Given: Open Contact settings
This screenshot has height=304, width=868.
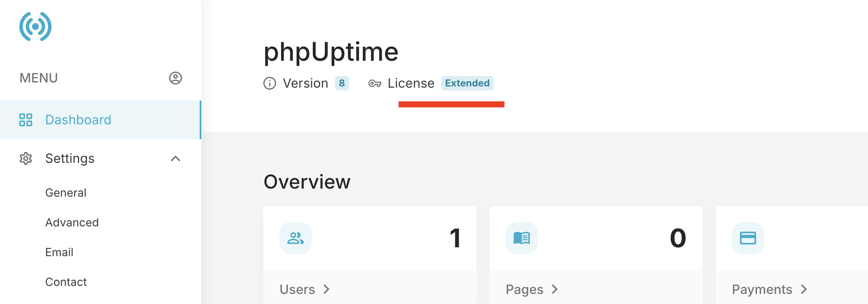Looking at the screenshot, I should [x=66, y=282].
